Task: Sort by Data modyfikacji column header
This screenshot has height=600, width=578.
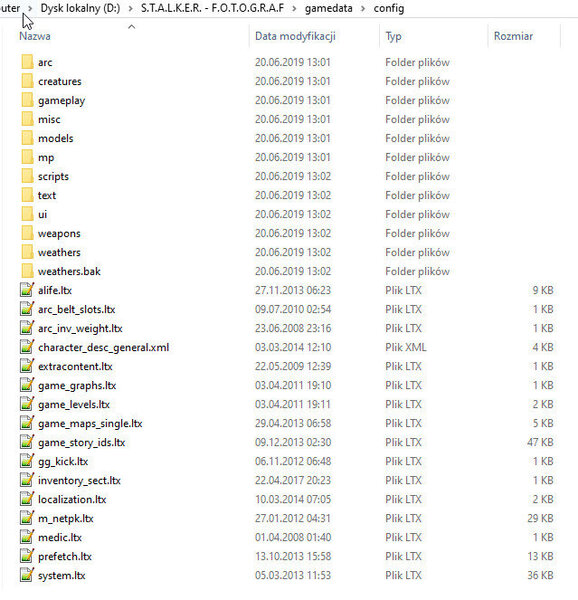Action: [x=295, y=36]
